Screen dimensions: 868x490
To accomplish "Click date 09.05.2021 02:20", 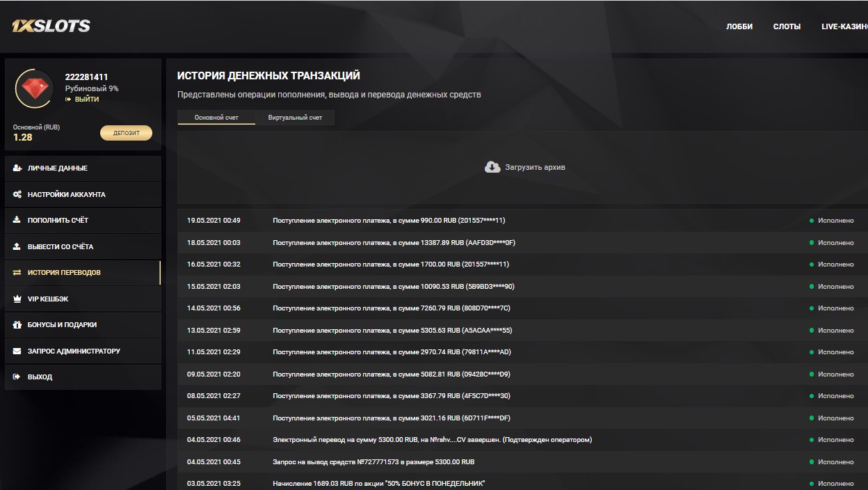I will click(214, 374).
